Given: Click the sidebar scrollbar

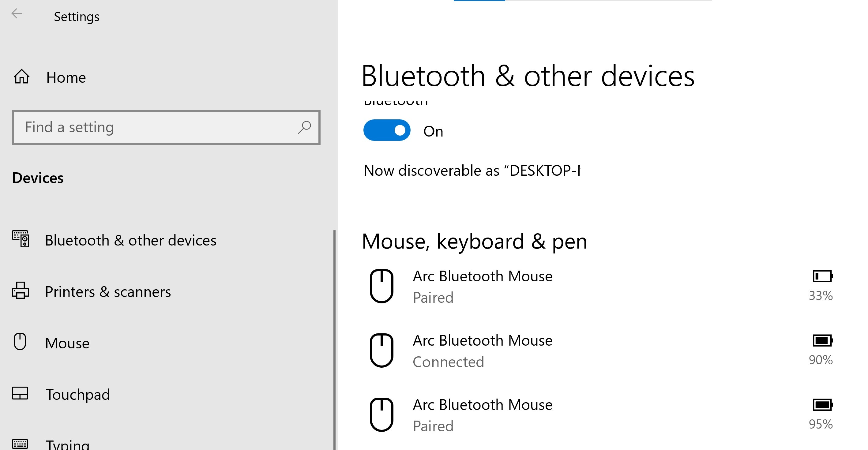Looking at the screenshot, I should (x=334, y=337).
